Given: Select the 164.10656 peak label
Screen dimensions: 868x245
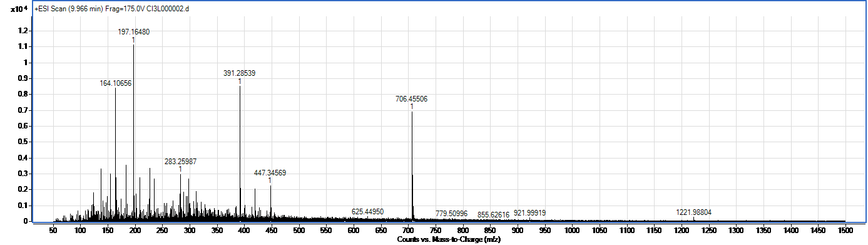Looking at the screenshot, I should point(115,83).
